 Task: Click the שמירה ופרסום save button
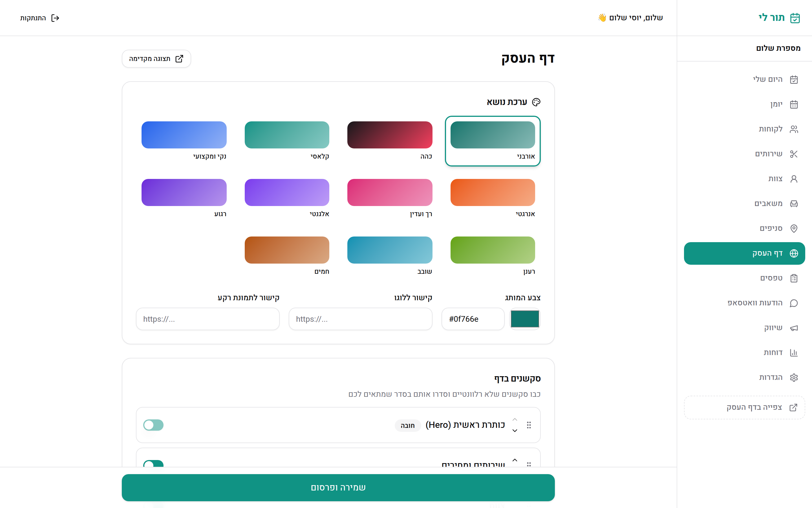click(338, 487)
